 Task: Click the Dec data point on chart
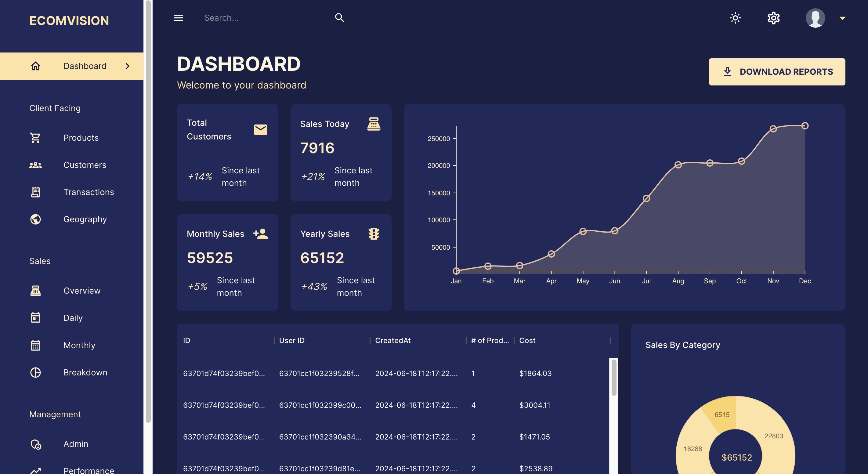[x=805, y=126]
